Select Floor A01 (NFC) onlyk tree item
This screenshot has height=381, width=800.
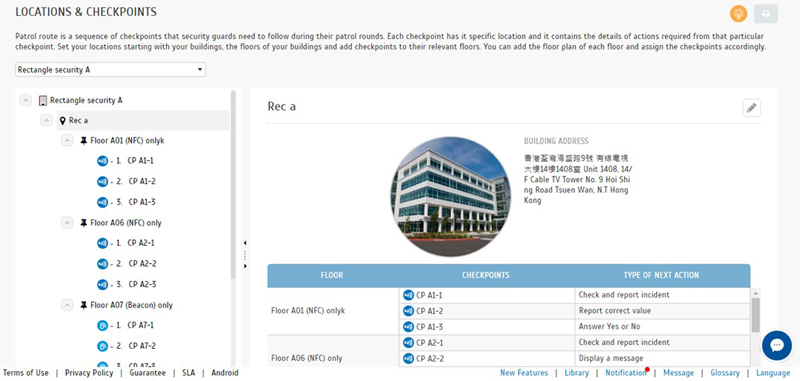tap(127, 141)
